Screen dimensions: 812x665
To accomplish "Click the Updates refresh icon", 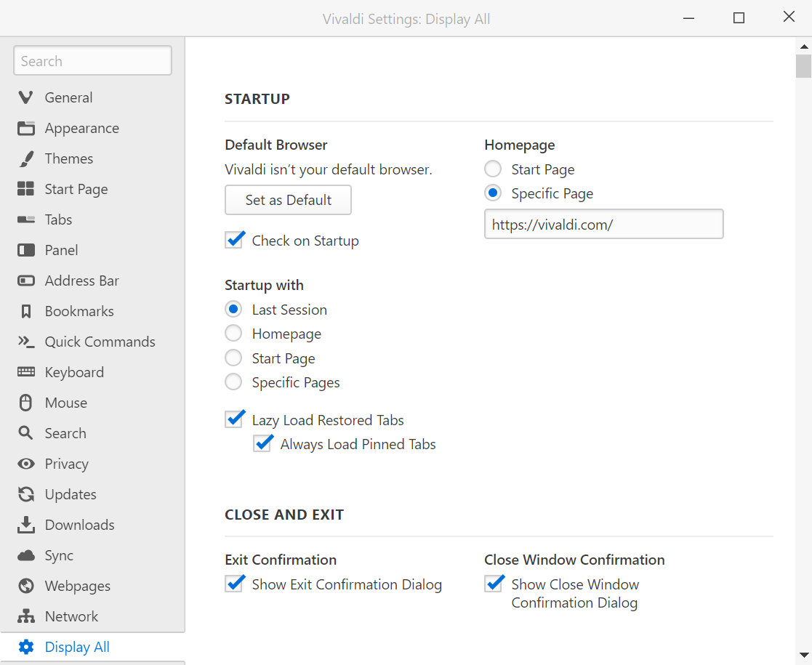I will pyautogui.click(x=26, y=494).
